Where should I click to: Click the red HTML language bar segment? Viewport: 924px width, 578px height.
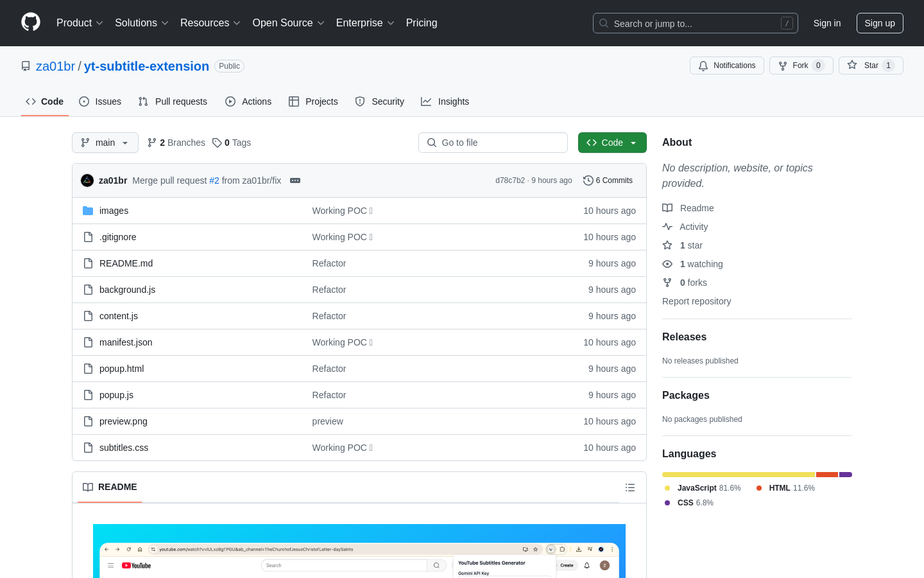pyautogui.click(x=827, y=475)
